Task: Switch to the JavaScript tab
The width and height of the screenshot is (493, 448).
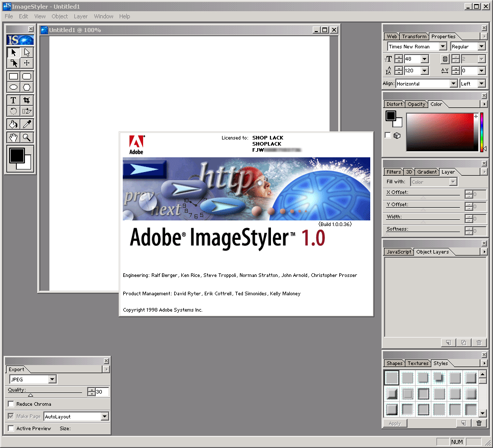Action: click(x=399, y=252)
